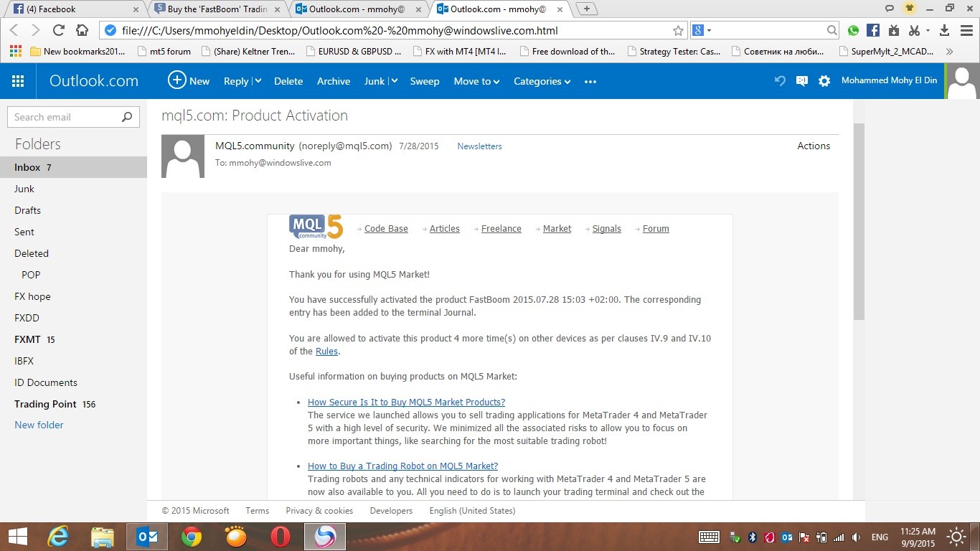Open File Explorer from taskbar
980x551 pixels.
coord(103,537)
